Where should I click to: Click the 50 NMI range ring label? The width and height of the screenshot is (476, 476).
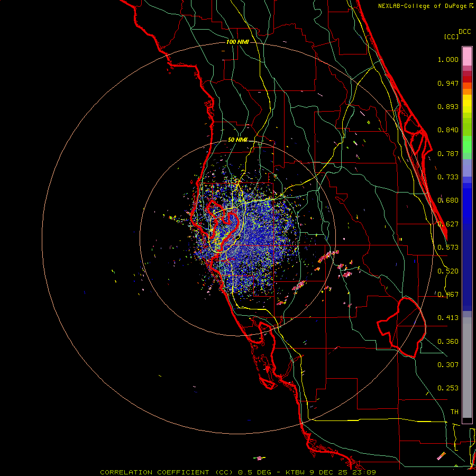pos(237,140)
